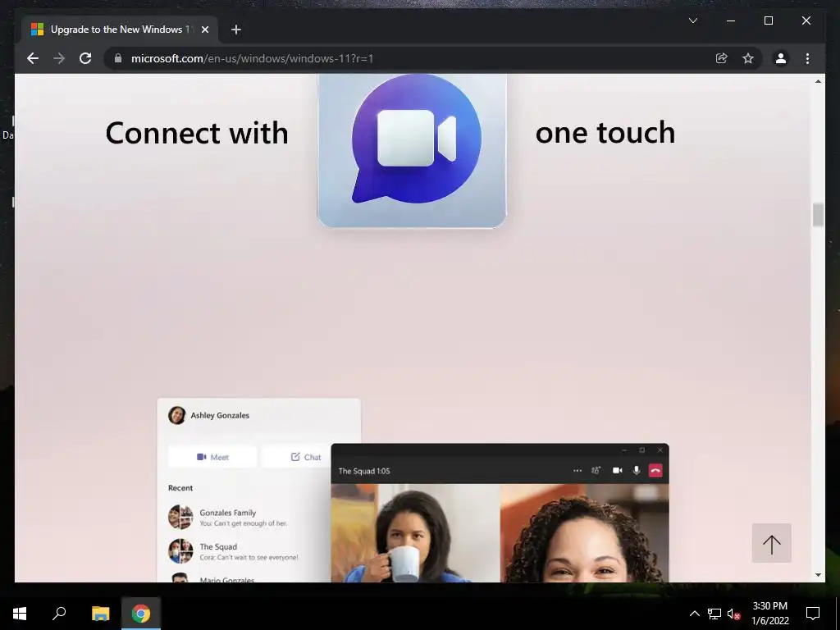The image size is (840, 630).
Task: Bookmark this page with the star
Action: [x=748, y=58]
